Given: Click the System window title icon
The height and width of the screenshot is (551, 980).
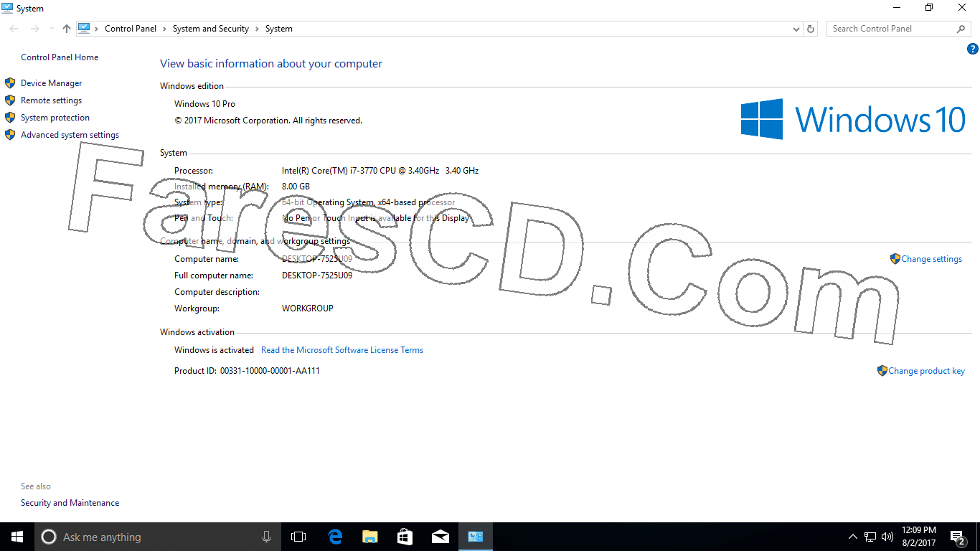Looking at the screenshot, I should point(7,8).
